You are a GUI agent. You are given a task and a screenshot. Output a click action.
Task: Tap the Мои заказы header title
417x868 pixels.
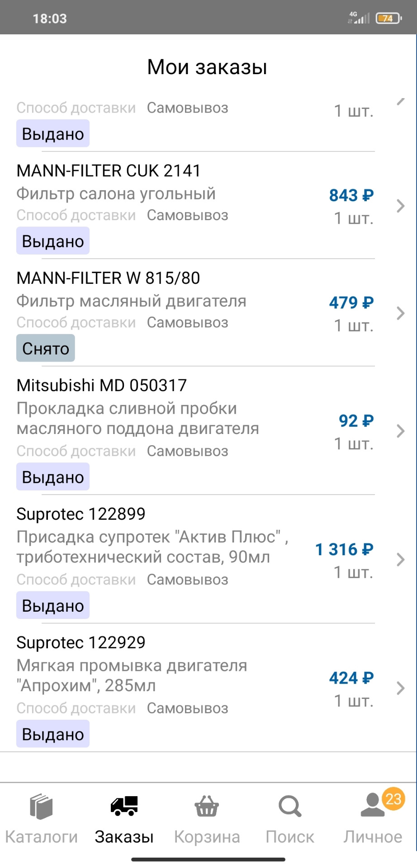(207, 67)
